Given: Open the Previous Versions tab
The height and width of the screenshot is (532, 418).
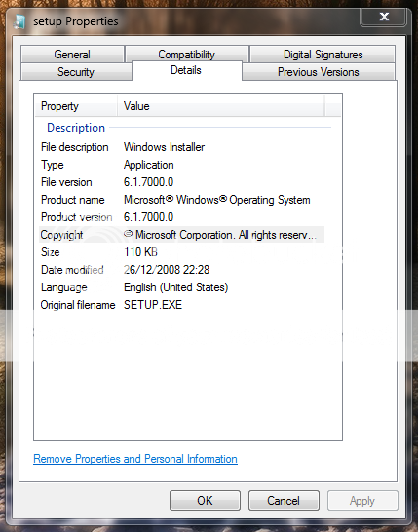Looking at the screenshot, I should [x=319, y=72].
